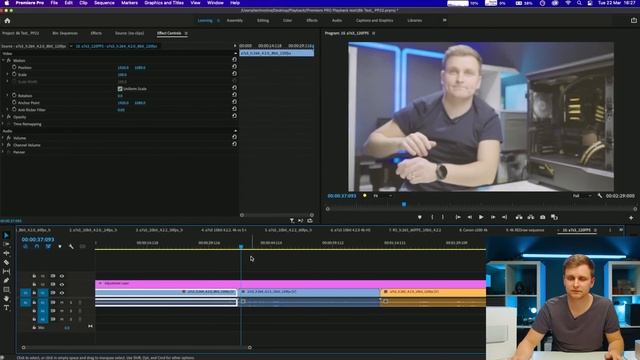Image resolution: width=640 pixels, height=360 pixels.
Task: Select the Type tool
Action: 6,308
